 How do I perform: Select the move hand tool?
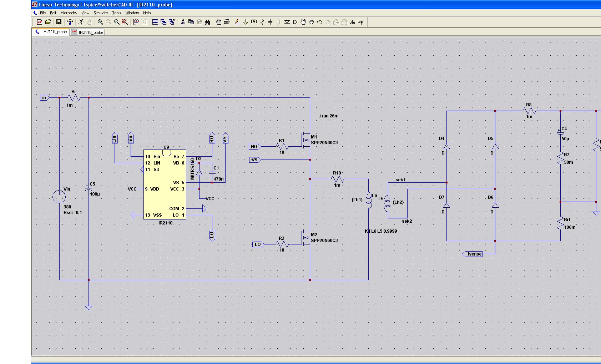(303, 22)
